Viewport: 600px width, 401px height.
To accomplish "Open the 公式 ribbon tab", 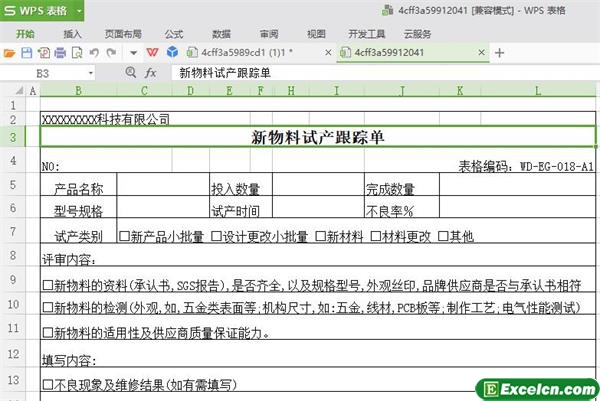I will pos(174,34).
